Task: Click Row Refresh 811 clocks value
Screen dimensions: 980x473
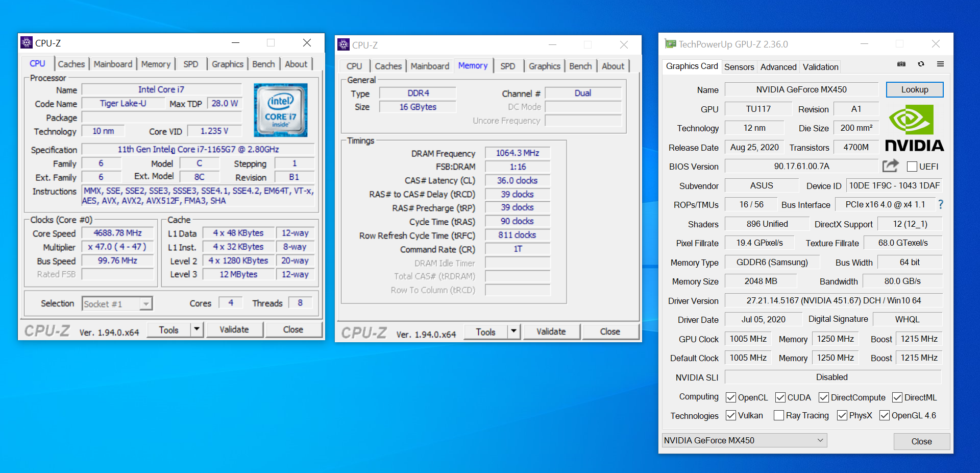Action: (518, 235)
